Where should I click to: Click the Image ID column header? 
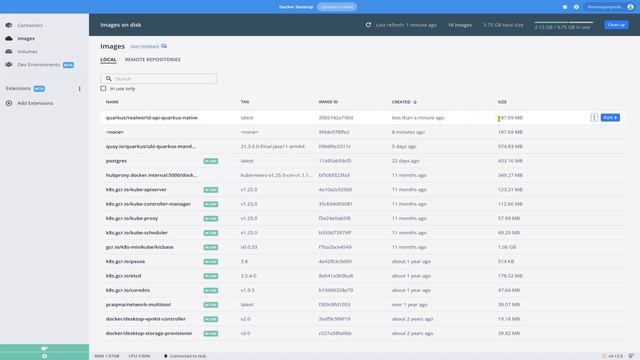tap(328, 102)
